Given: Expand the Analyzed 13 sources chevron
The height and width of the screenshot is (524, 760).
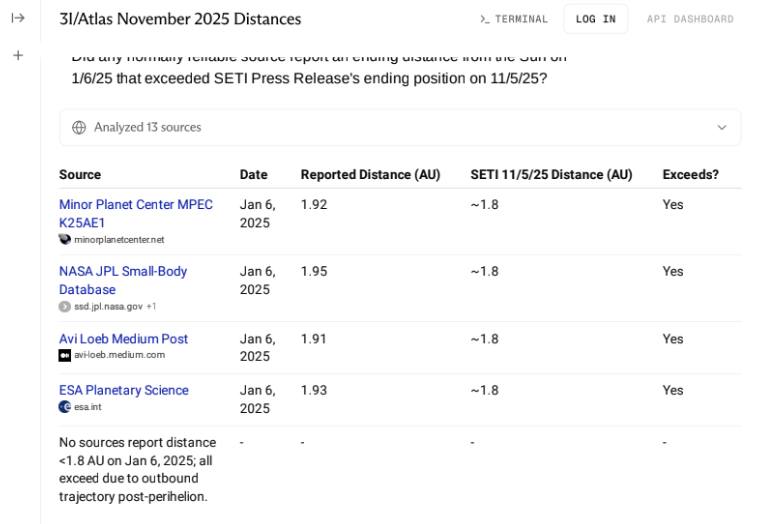Looking at the screenshot, I should (x=722, y=127).
